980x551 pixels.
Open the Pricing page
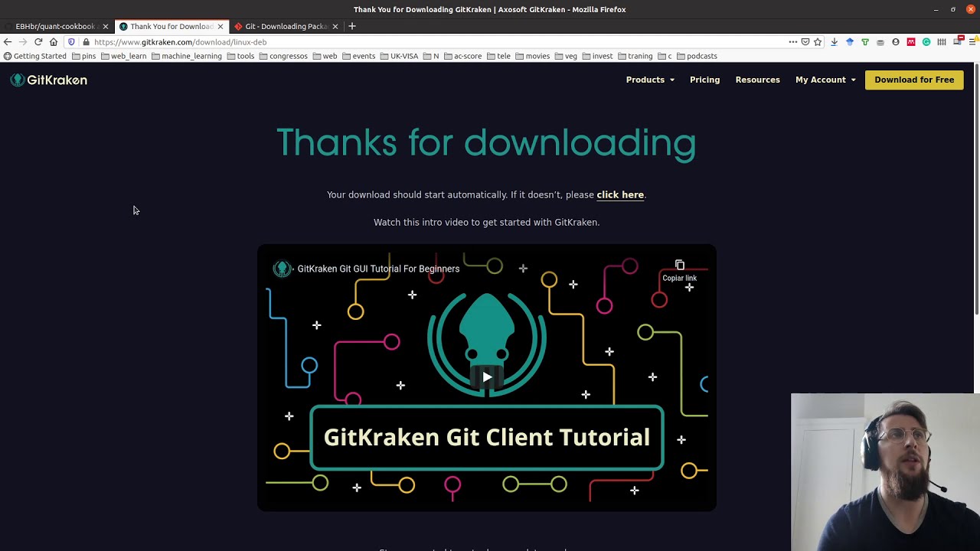point(704,80)
